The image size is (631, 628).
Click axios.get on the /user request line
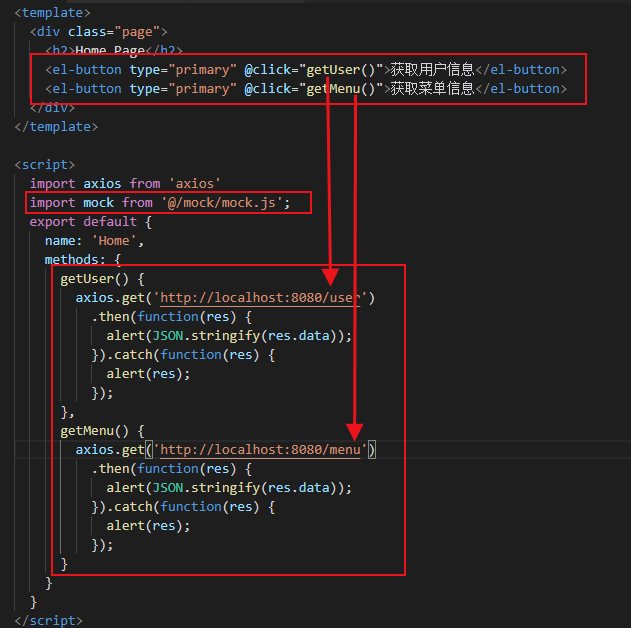click(x=110, y=298)
